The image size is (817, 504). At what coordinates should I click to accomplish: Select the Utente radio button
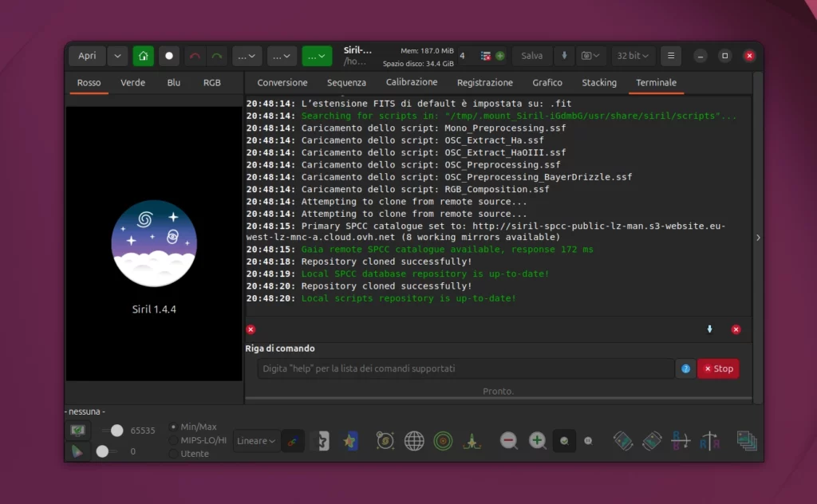[x=173, y=454]
